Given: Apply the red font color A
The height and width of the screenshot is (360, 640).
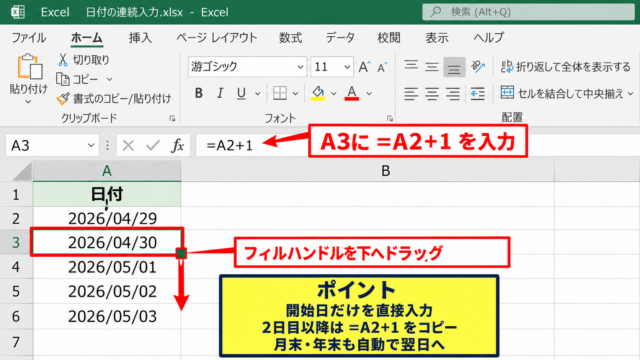Looking at the screenshot, I should [x=352, y=93].
